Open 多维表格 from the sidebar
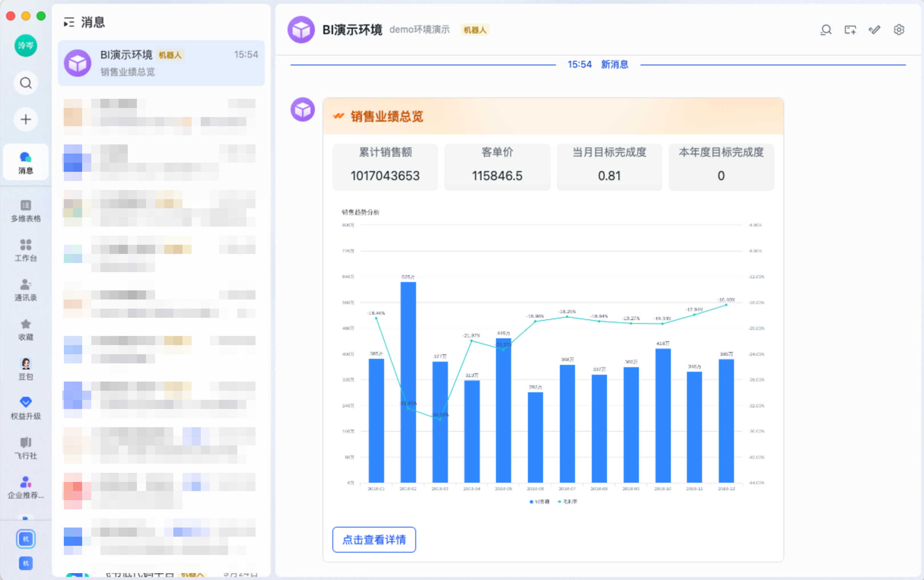Screen dimensions: 924x580 (x=26, y=211)
